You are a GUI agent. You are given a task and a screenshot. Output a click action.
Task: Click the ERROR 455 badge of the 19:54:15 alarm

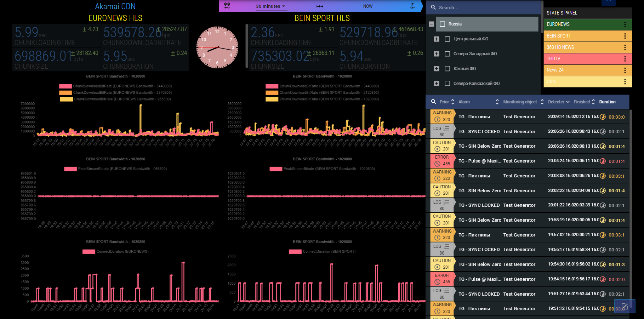pos(442,279)
